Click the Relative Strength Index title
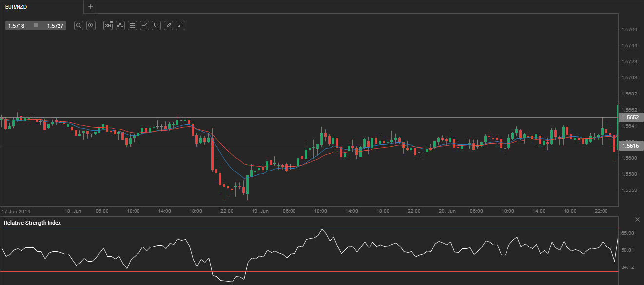Viewport: 644px width, 285px height. [32, 223]
